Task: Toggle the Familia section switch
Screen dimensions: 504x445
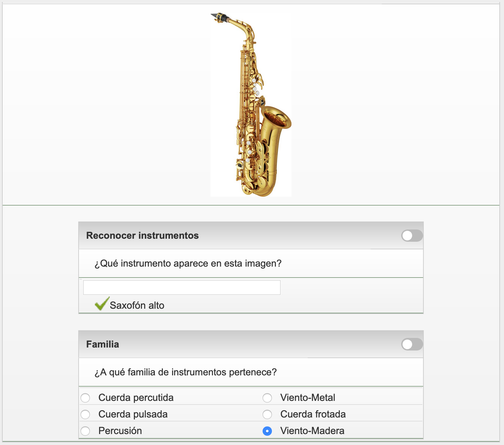Action: tap(412, 344)
